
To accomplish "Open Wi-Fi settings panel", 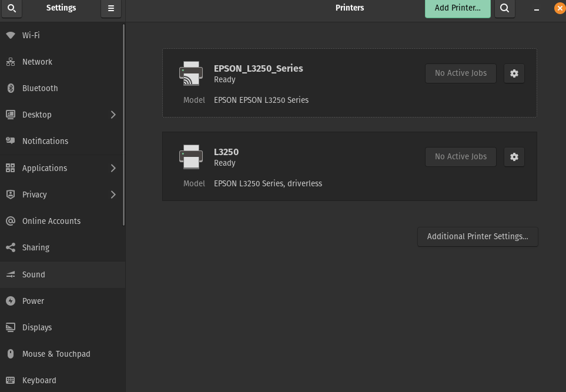I will [61, 35].
